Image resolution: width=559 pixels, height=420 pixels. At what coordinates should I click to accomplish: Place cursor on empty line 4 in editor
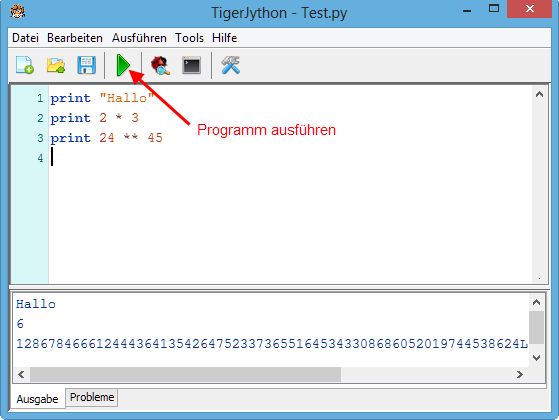coord(285,158)
